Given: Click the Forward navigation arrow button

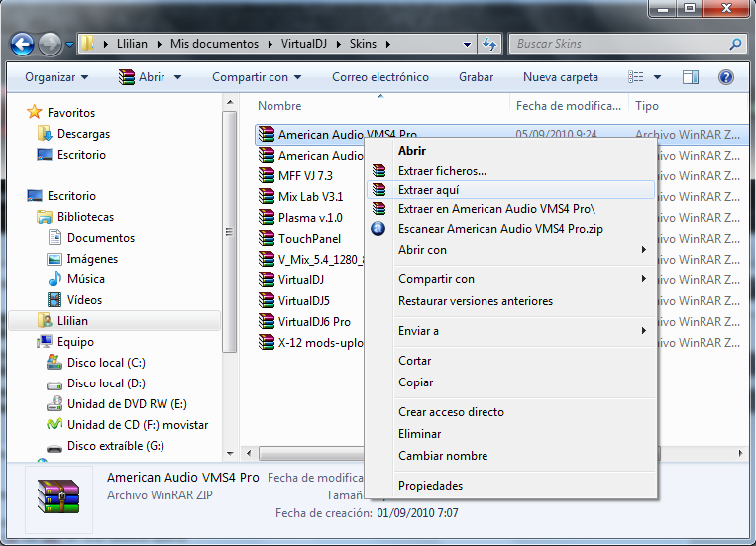Looking at the screenshot, I should 50,45.
